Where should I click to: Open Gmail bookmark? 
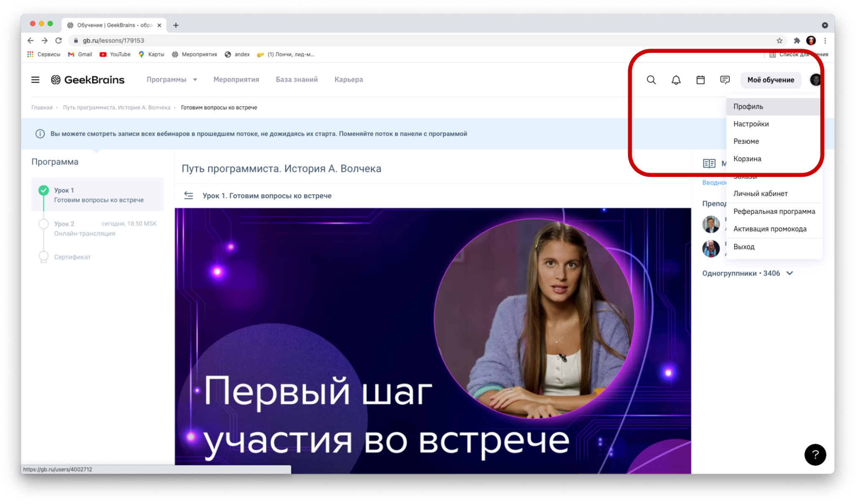80,54
